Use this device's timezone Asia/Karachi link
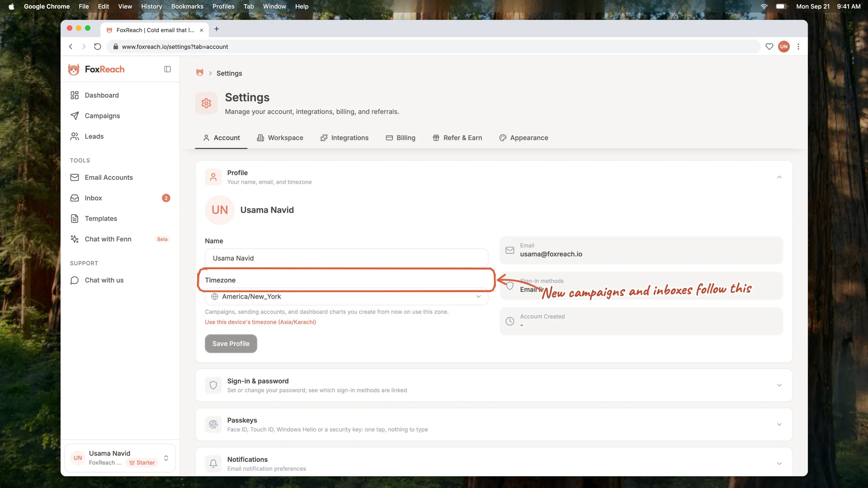 tap(260, 322)
